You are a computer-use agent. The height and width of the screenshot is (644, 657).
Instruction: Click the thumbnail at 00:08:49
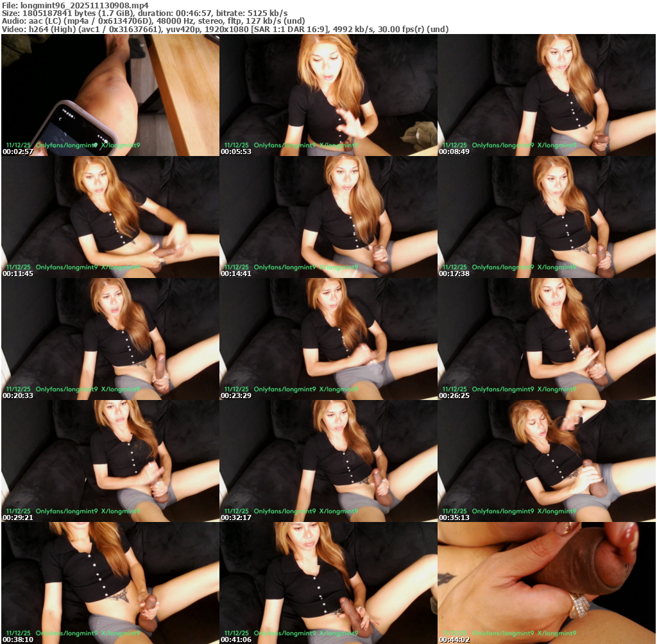[x=547, y=95]
